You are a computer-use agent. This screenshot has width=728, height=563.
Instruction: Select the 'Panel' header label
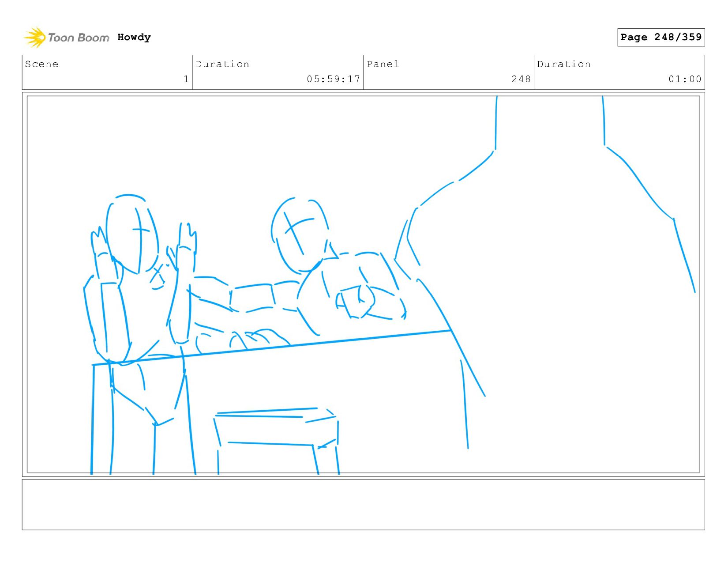tap(383, 64)
